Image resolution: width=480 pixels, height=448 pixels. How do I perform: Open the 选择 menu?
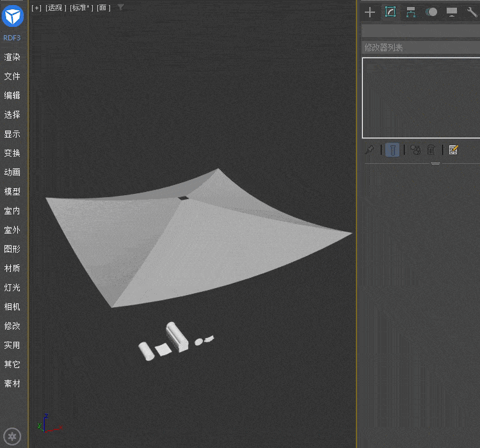(x=12, y=115)
